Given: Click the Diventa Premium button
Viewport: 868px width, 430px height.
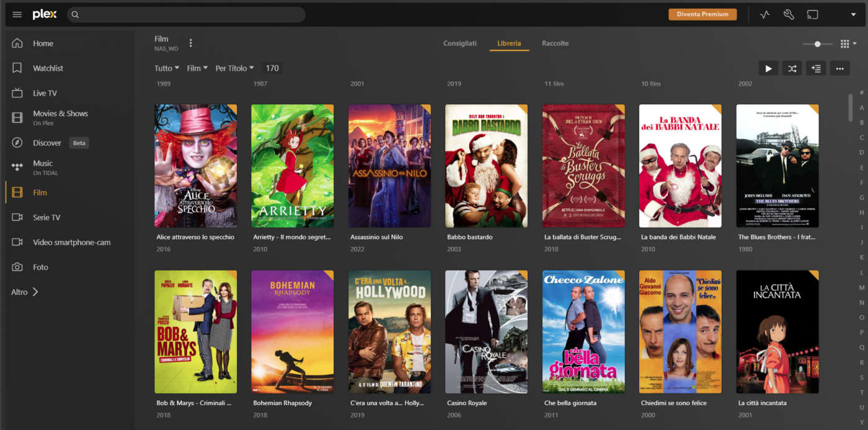Looking at the screenshot, I should click(x=702, y=14).
